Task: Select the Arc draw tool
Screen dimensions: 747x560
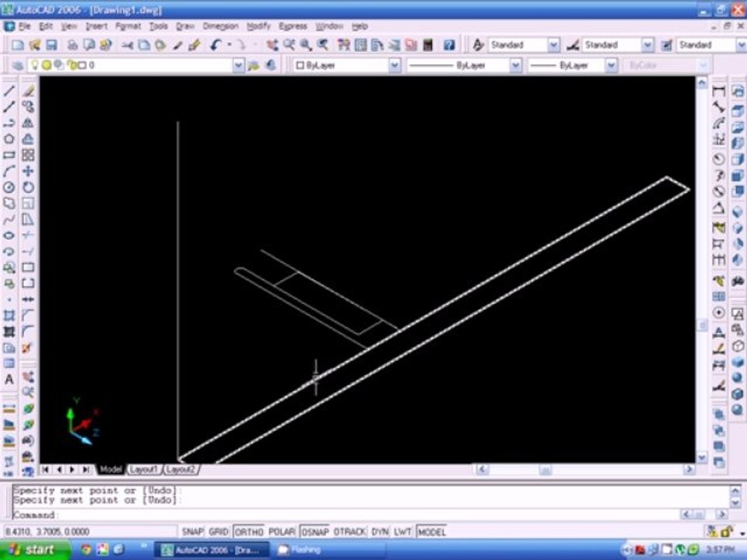Action: point(9,171)
